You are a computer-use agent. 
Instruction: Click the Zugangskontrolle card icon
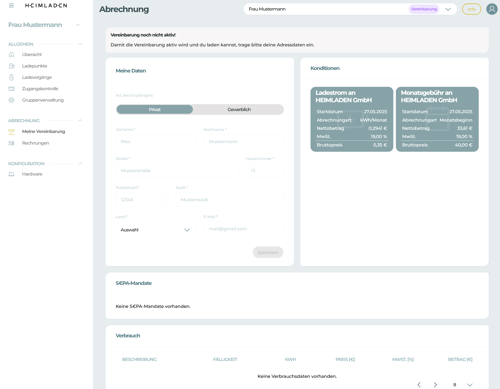(x=11, y=89)
